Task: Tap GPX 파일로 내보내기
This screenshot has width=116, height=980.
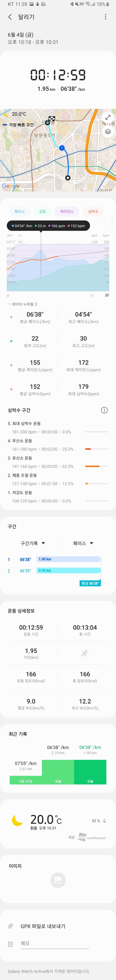Action: [x=43, y=926]
